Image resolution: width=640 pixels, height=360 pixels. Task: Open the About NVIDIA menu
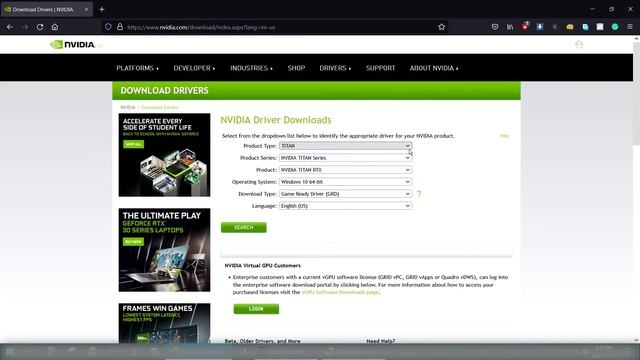(x=434, y=68)
